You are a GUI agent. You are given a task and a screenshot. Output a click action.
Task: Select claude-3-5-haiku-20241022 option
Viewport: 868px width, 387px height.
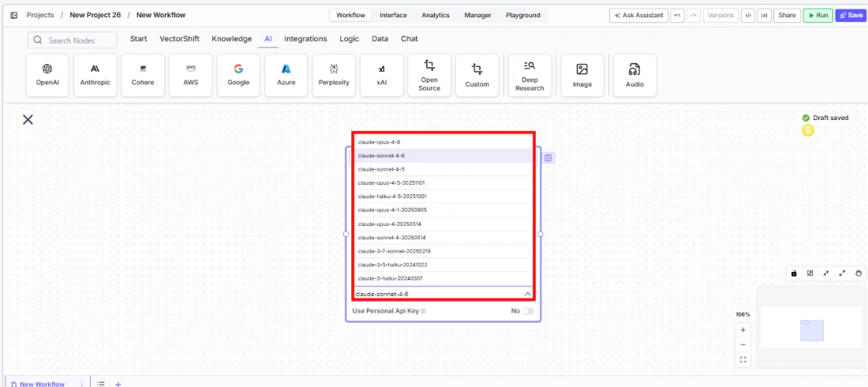coord(443,265)
